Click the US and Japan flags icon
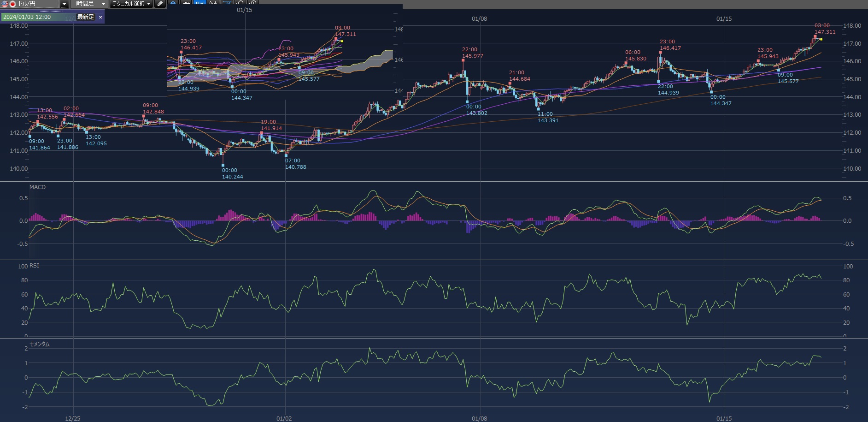868x422 pixels. tap(8, 4)
